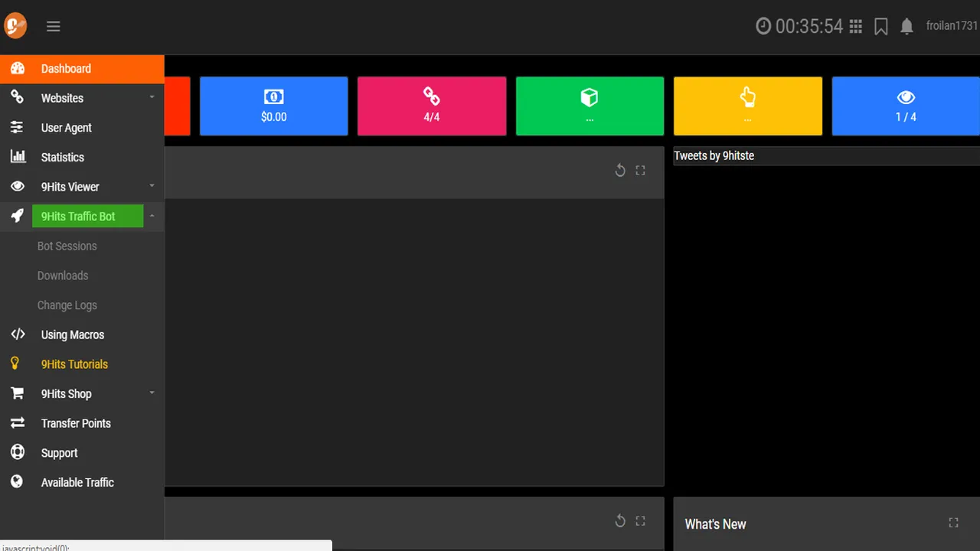Toggle the hamburger sidebar menu
Image resolution: width=980 pixels, height=551 pixels.
(53, 27)
